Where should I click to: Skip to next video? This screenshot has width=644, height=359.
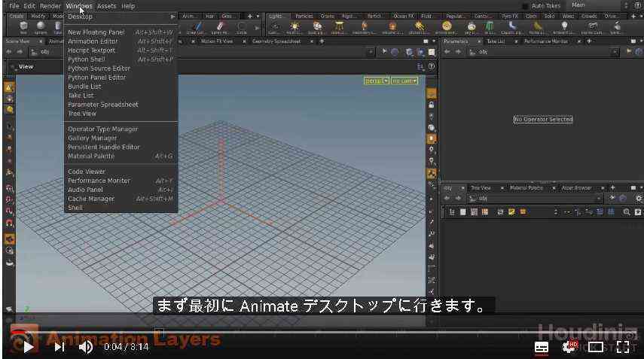click(x=60, y=348)
